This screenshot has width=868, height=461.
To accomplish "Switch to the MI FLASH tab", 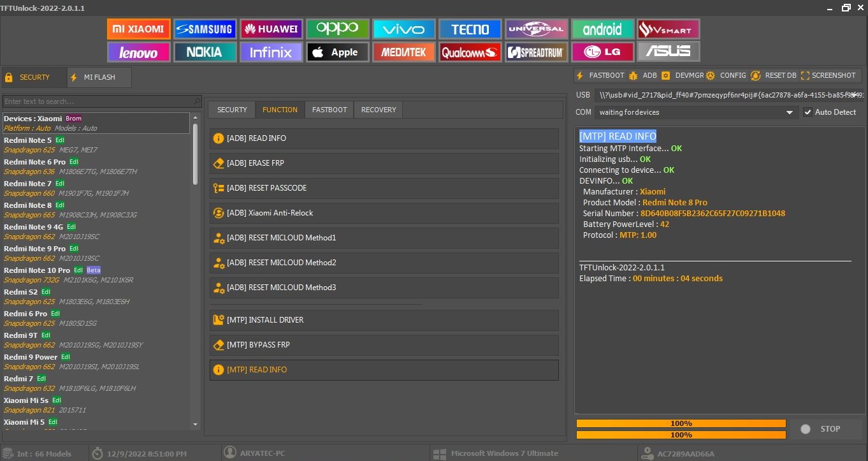I will [x=99, y=77].
